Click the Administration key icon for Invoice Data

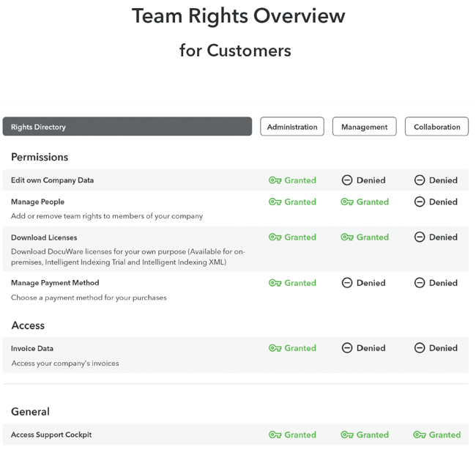[x=275, y=348]
